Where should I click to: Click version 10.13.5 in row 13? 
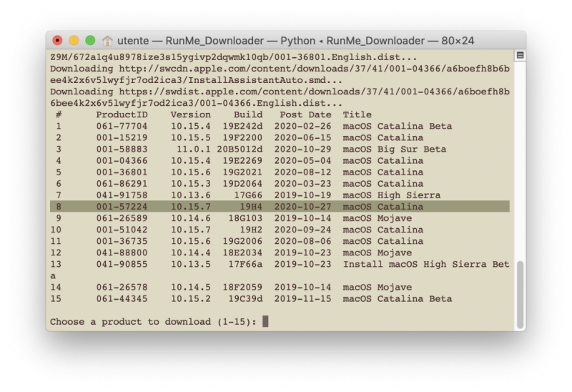[190, 264]
